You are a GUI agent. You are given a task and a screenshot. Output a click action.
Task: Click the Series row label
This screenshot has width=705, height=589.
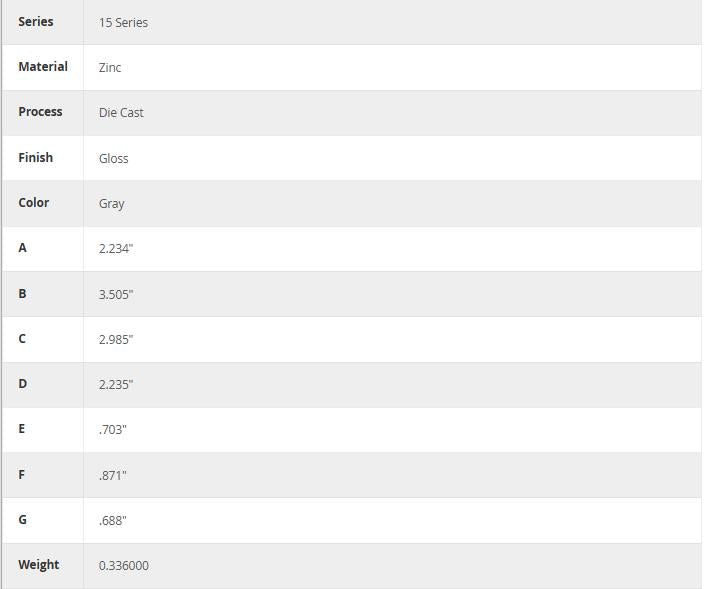[x=36, y=21]
